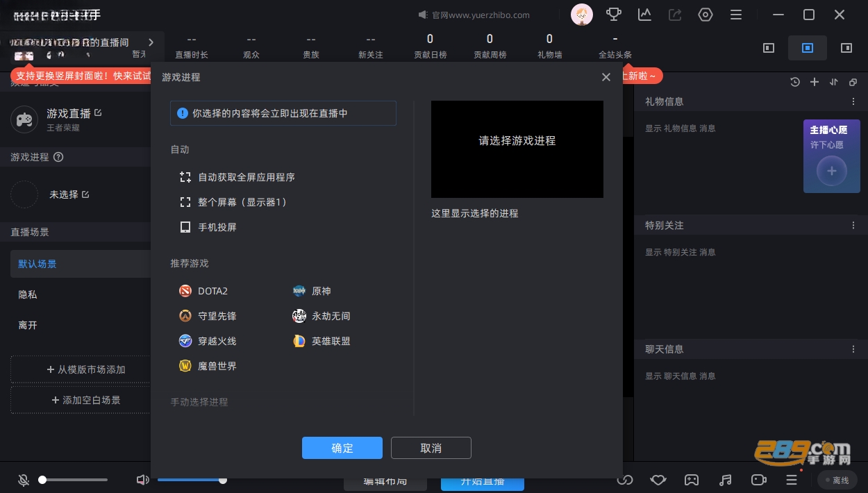868x493 pixels.
Task: Switch to right-panel layout icon
Action: coord(846,48)
